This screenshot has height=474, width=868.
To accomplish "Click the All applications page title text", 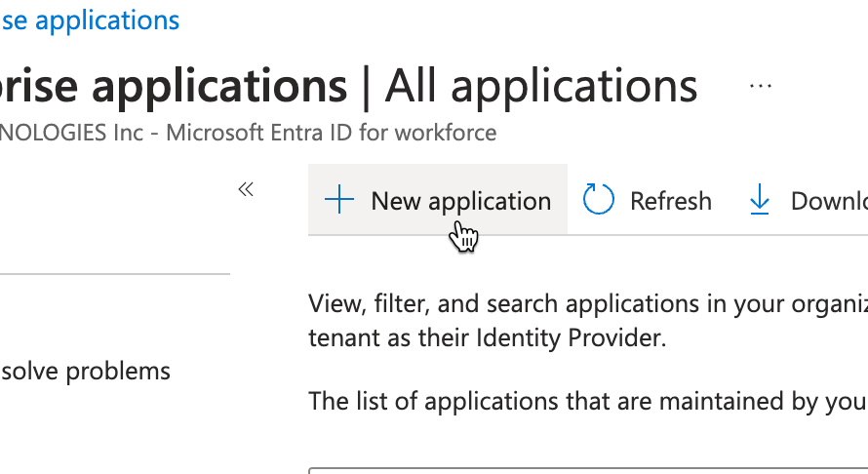I will (x=541, y=87).
